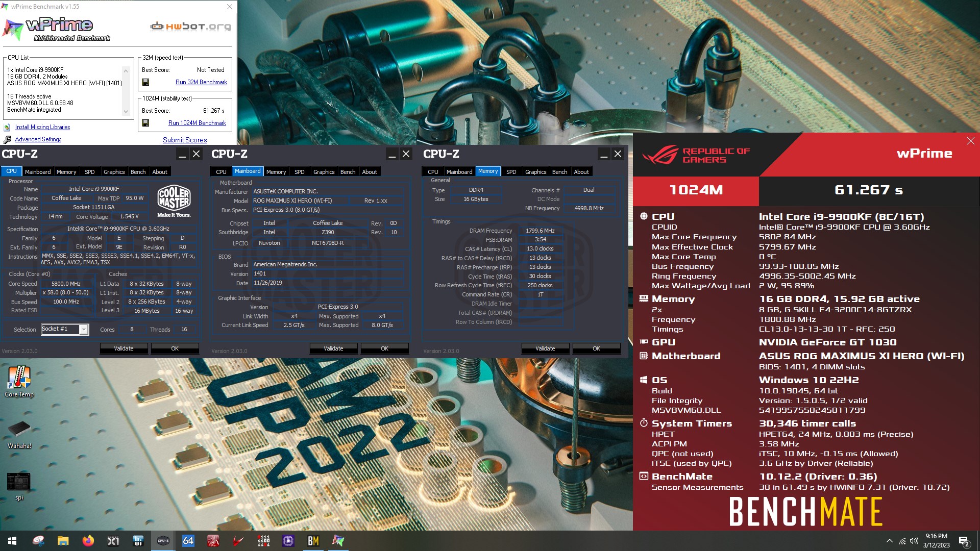
Task: Open Bench tab in middle CPU-Z window
Action: [348, 172]
